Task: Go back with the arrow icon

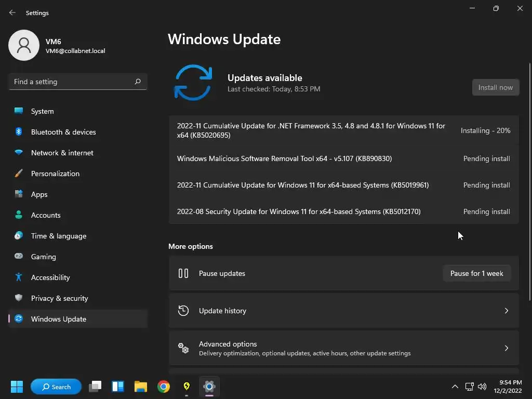Action: coord(12,12)
